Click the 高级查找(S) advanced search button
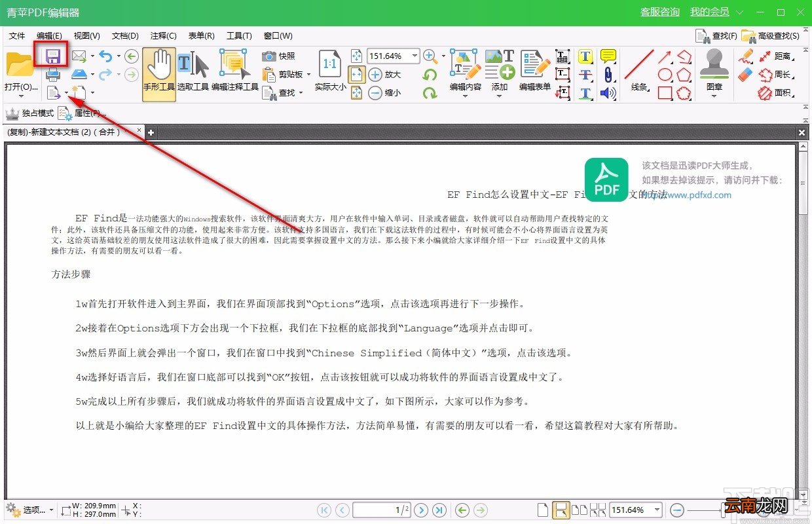 pyautogui.click(x=771, y=35)
